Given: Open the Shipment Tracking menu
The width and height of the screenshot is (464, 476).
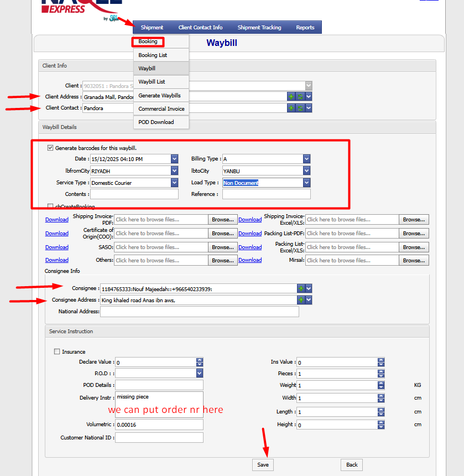Looking at the screenshot, I should 259,27.
